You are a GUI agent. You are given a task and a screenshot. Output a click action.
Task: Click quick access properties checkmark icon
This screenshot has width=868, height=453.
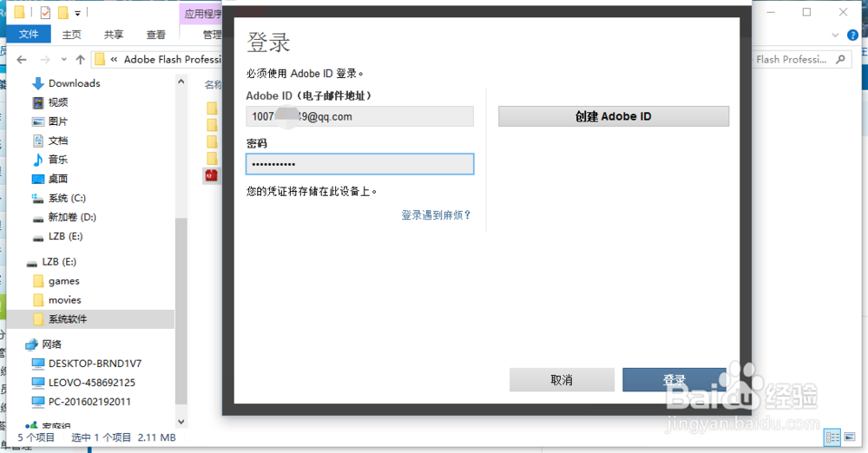45,12
